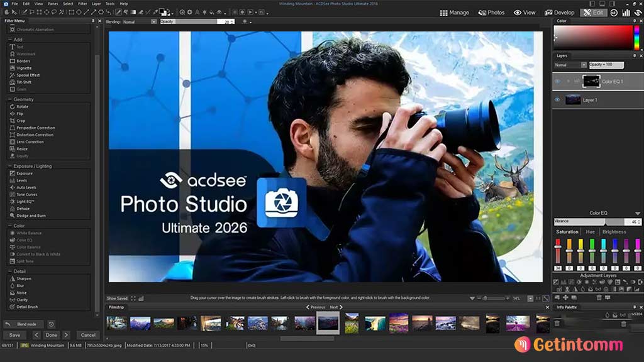The width and height of the screenshot is (644, 362).
Task: Click the Save button
Action: 15,335
